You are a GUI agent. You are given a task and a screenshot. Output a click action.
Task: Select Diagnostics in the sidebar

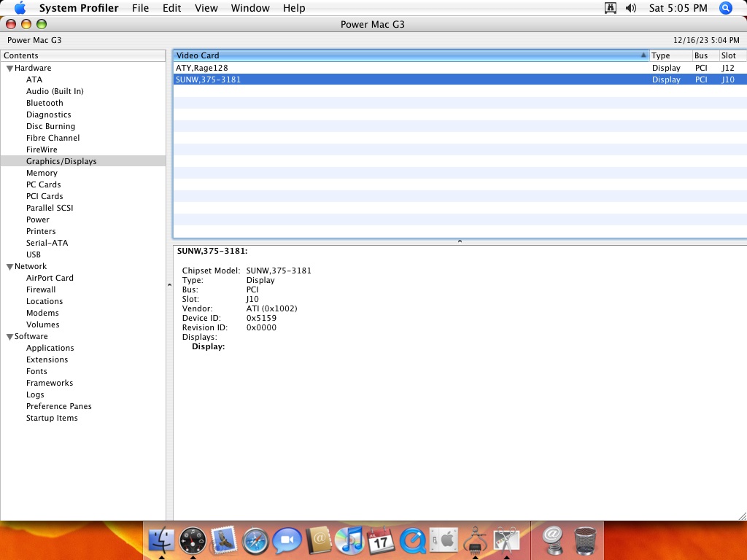49,114
